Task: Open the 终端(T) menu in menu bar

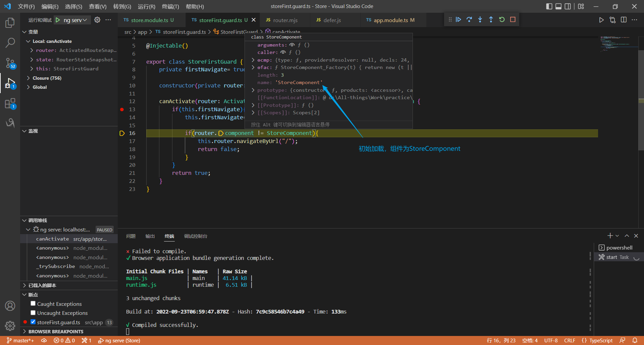Action: click(170, 6)
